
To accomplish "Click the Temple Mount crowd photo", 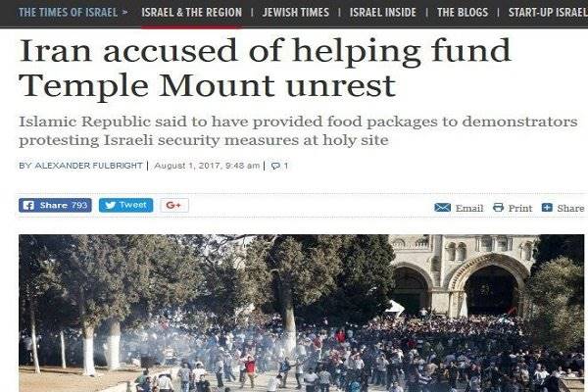I will tap(302, 314).
